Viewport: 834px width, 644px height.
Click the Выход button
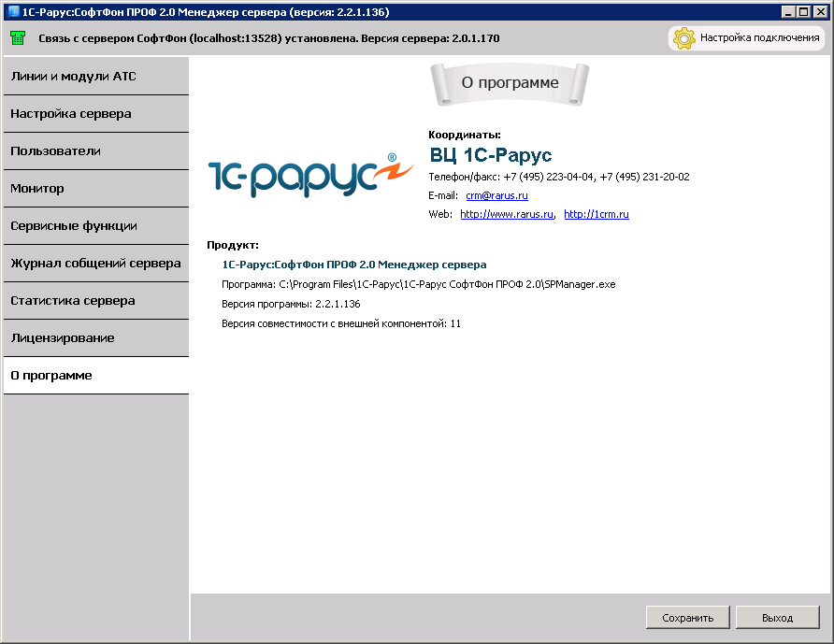click(777, 618)
